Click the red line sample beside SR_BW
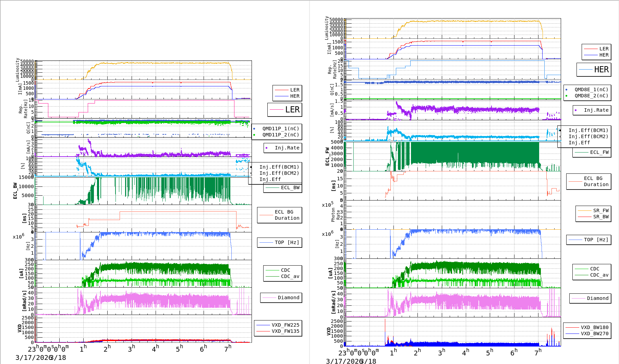Screen dimensions: 619x364 [x=584, y=217]
